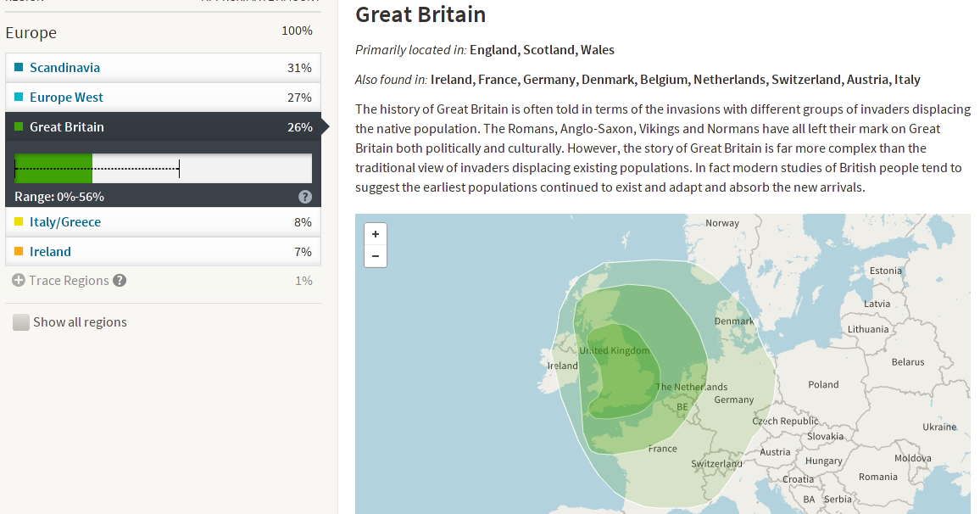Screen dimensions: 980x514
Task: Open the Scandinavia region row
Action: (163, 68)
